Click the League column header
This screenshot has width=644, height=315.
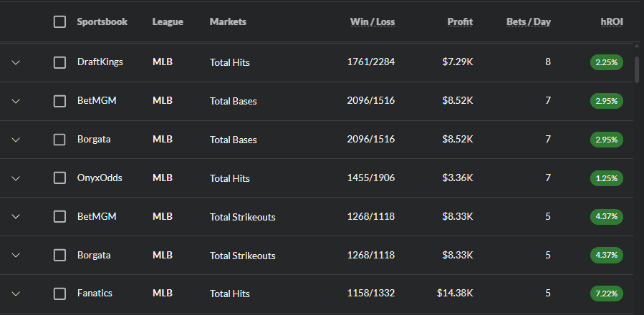[168, 21]
